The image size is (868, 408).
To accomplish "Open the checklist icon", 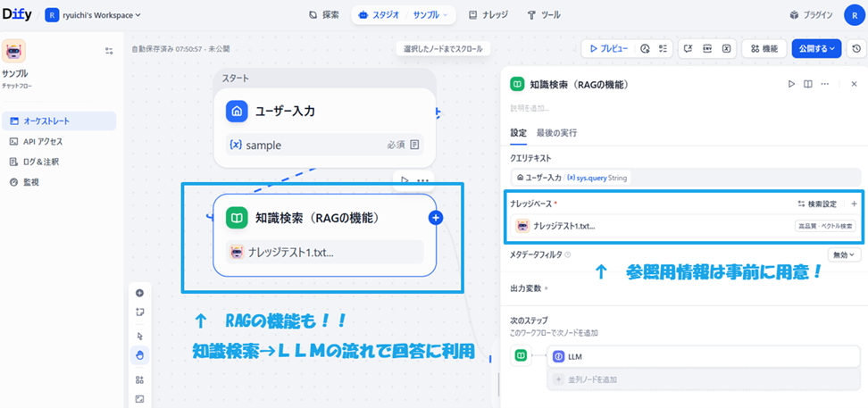I will [x=663, y=49].
